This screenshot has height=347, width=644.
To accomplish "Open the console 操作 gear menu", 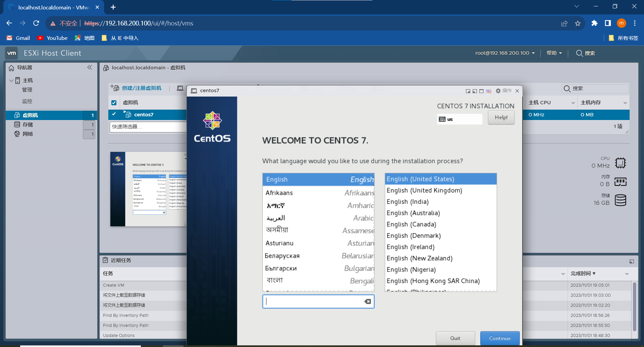I will tap(503, 91).
